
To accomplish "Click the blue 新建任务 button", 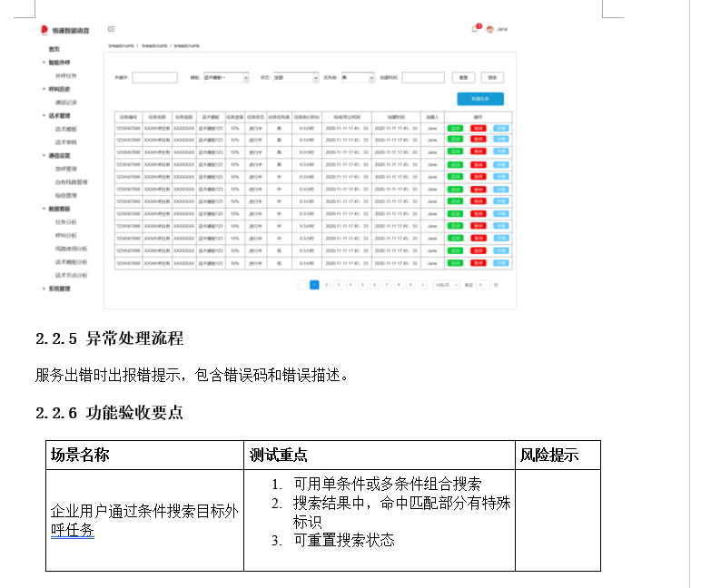I will point(480,99).
